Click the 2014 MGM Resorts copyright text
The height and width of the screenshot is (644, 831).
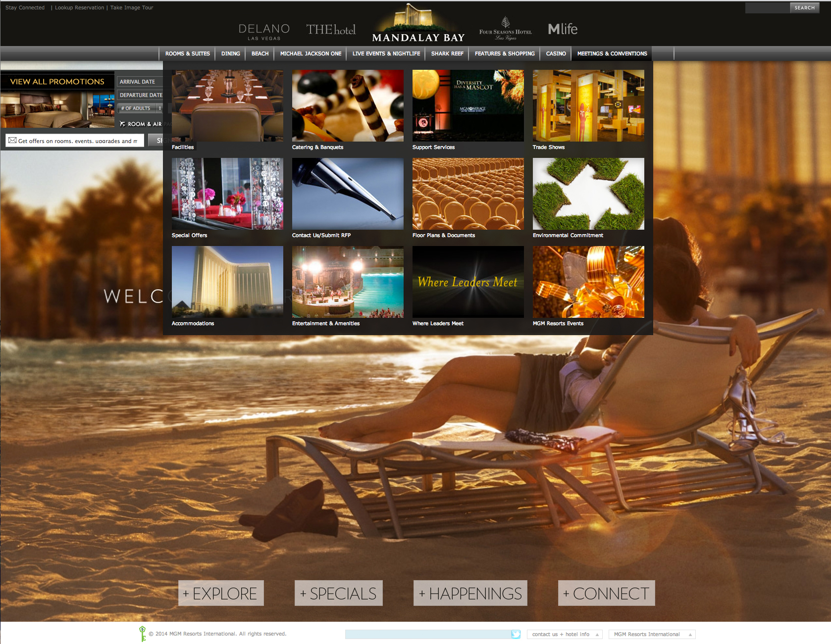click(x=217, y=634)
